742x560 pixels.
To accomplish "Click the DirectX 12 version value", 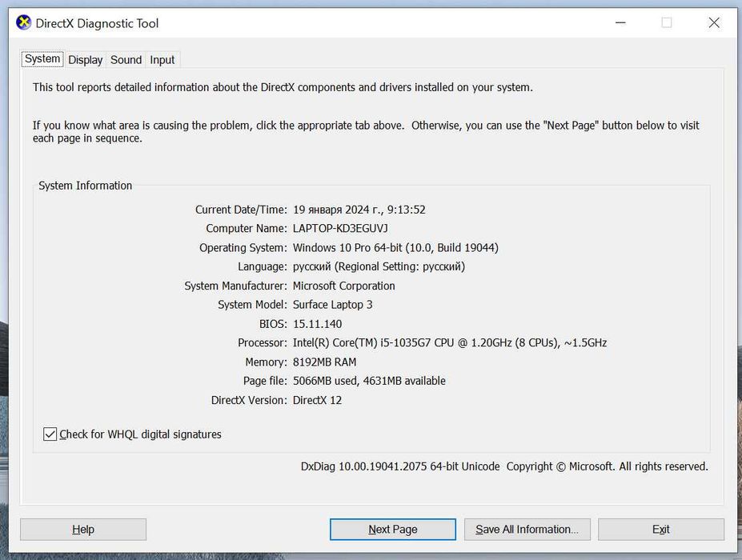I will click(x=317, y=400).
